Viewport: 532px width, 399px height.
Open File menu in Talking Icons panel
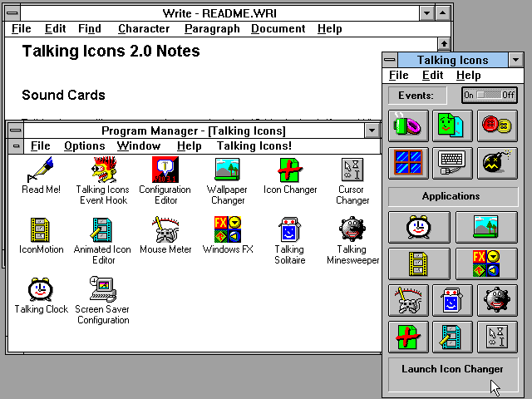coord(399,76)
